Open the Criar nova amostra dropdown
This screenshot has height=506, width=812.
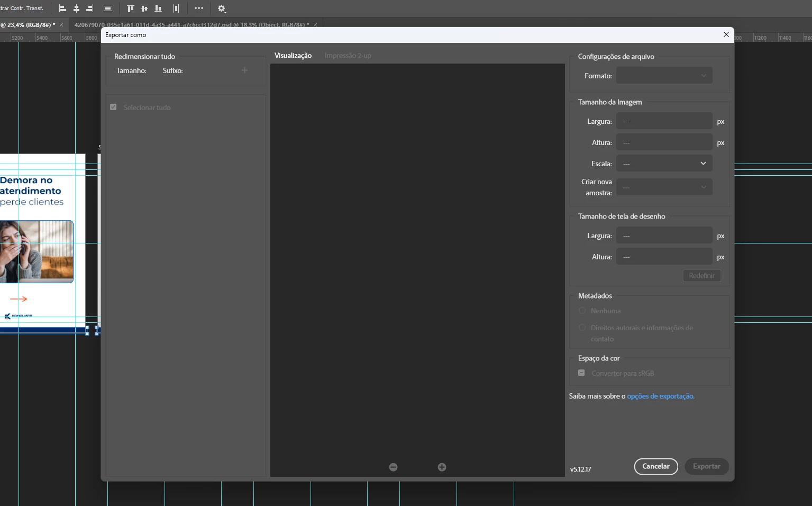(x=664, y=187)
